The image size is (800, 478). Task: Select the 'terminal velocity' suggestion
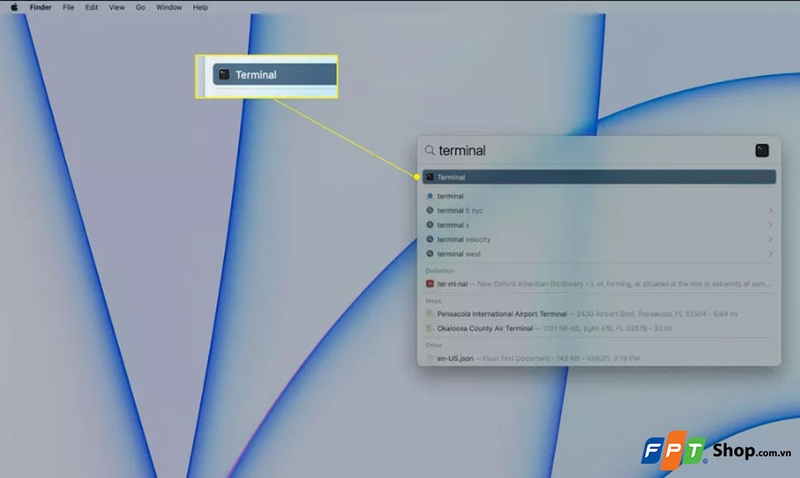599,239
